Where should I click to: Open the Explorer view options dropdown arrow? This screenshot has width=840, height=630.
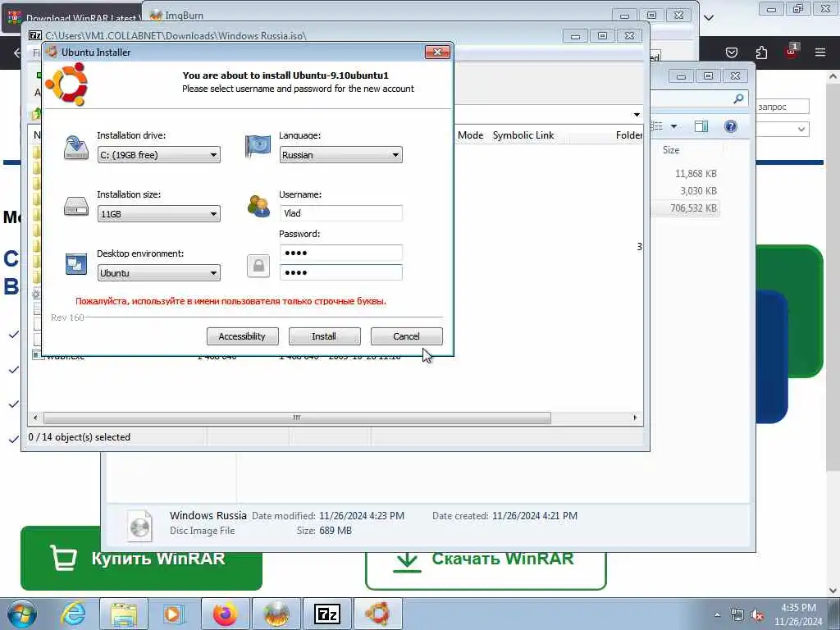[x=674, y=126]
